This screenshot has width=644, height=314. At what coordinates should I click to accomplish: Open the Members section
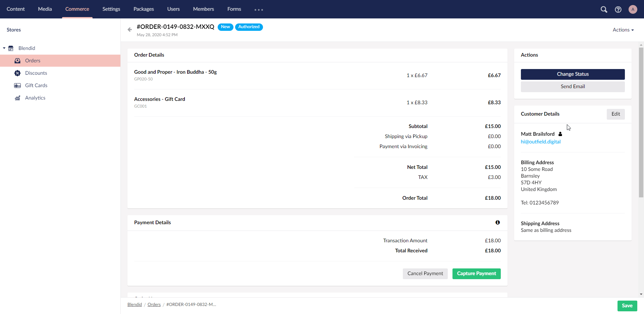point(203,9)
